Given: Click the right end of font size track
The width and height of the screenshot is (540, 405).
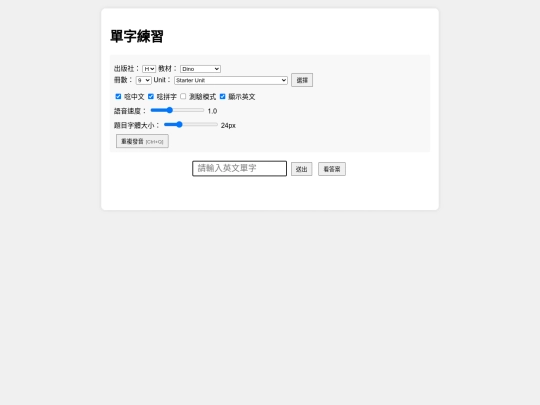Looking at the screenshot, I should point(216,124).
